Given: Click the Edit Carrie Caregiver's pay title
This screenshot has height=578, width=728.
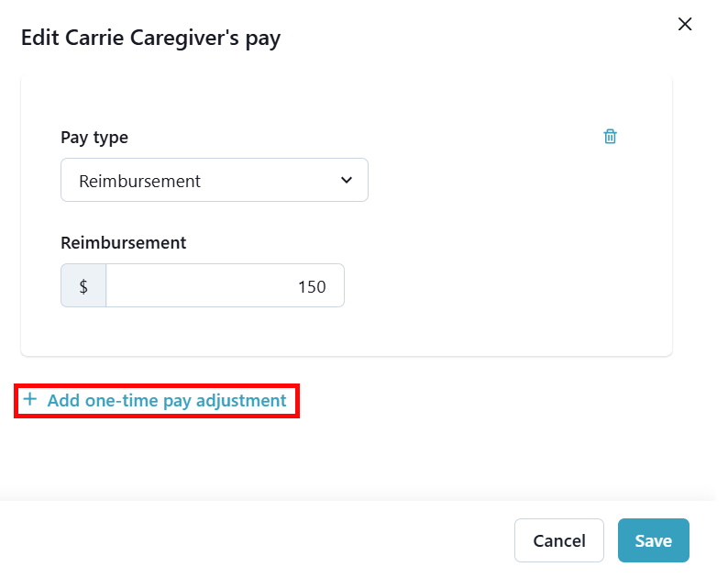Looking at the screenshot, I should tap(150, 38).
